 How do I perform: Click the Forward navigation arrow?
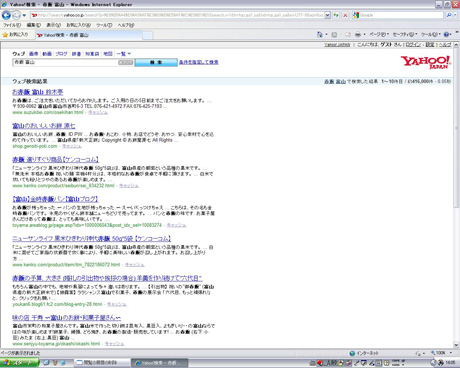point(16,15)
